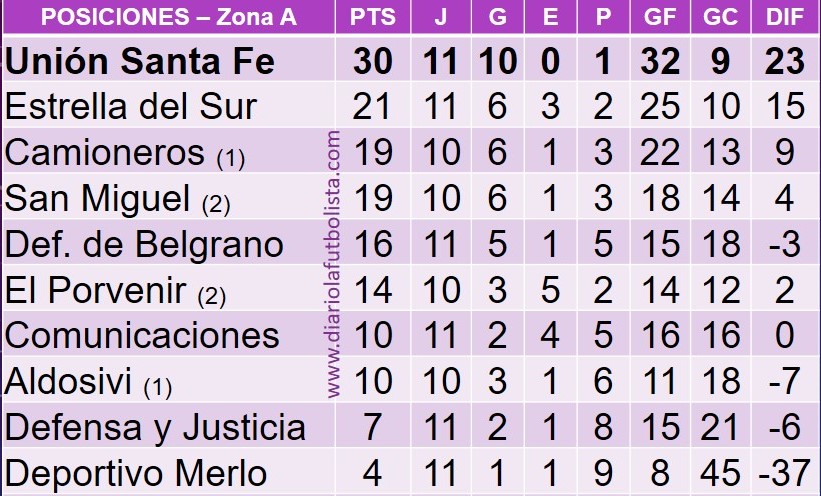This screenshot has height=496, width=821.
Task: Select the Unión Santa Fe team name
Action: [140, 61]
